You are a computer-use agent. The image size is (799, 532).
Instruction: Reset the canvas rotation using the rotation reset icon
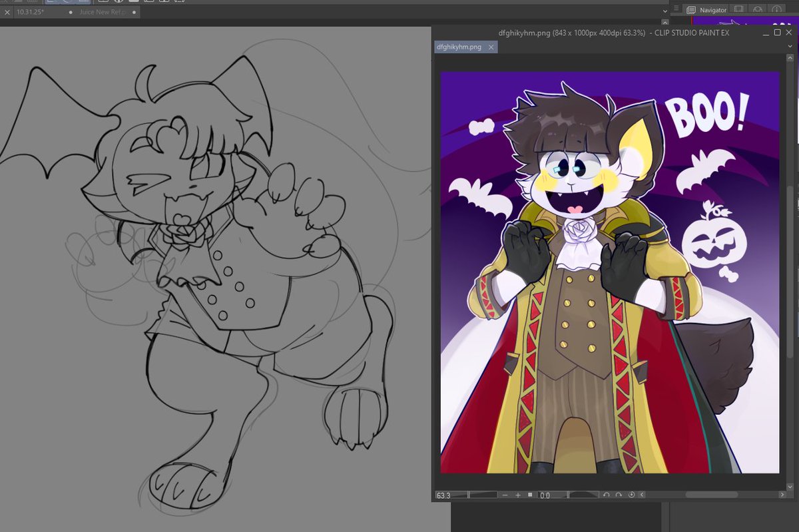[631, 495]
